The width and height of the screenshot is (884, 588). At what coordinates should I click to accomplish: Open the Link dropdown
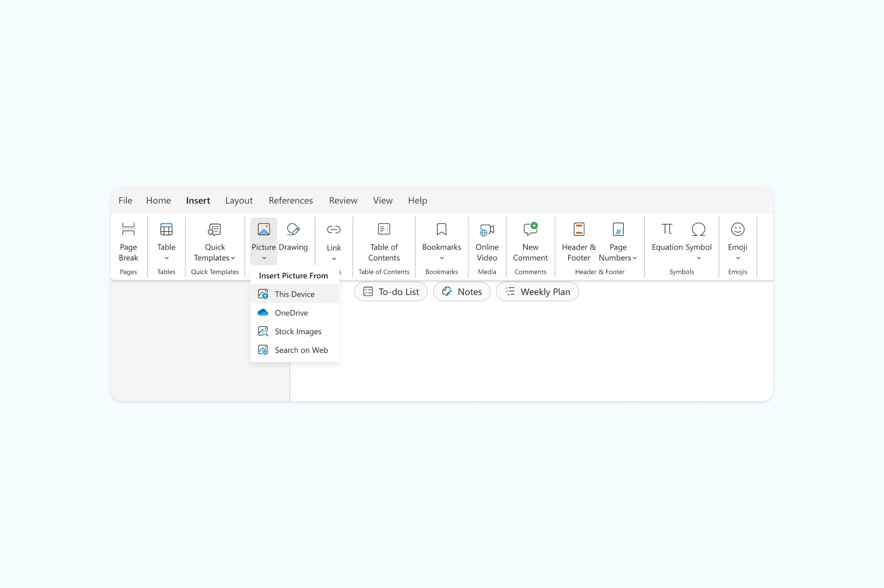coord(333,259)
